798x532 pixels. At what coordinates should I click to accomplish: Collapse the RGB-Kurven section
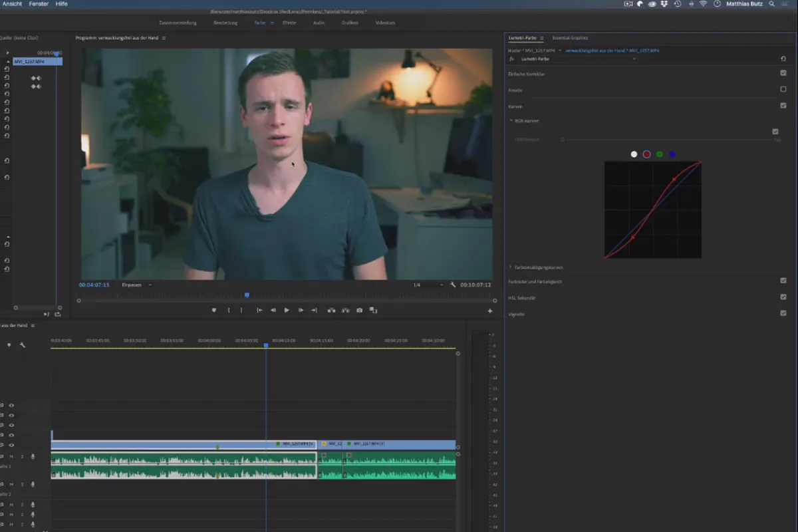click(x=511, y=121)
